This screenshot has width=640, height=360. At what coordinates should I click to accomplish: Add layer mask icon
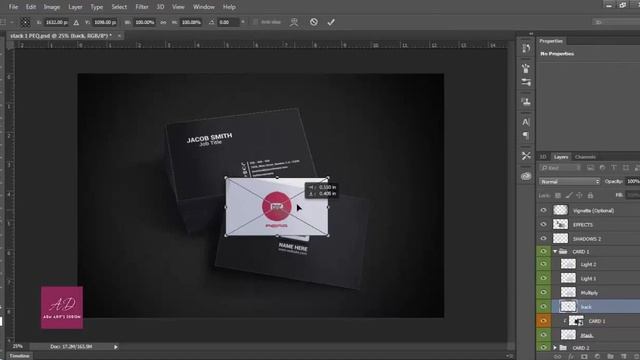[584, 357]
